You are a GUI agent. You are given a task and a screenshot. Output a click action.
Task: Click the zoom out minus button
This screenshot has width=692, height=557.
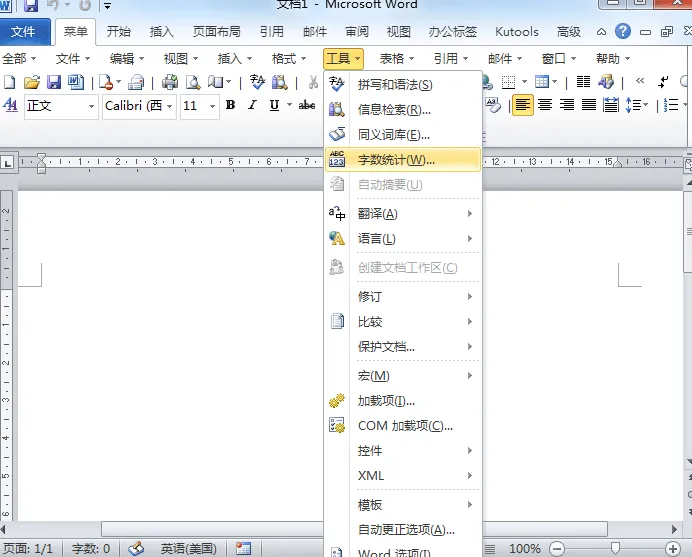point(557,549)
